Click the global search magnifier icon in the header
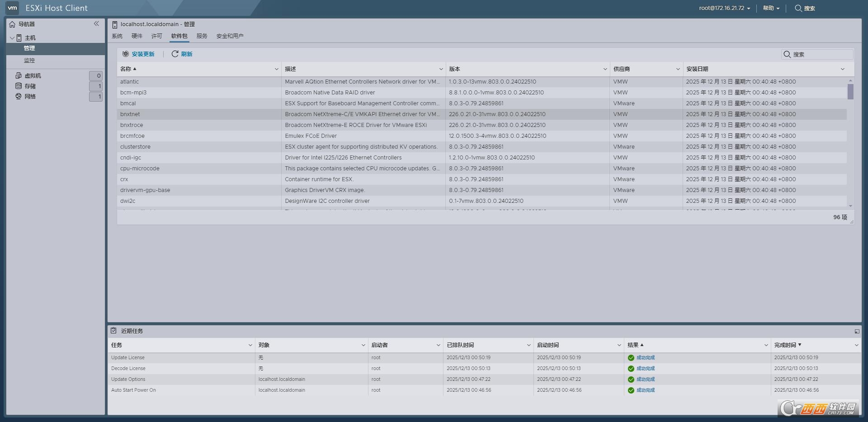868x422 pixels. click(x=798, y=8)
